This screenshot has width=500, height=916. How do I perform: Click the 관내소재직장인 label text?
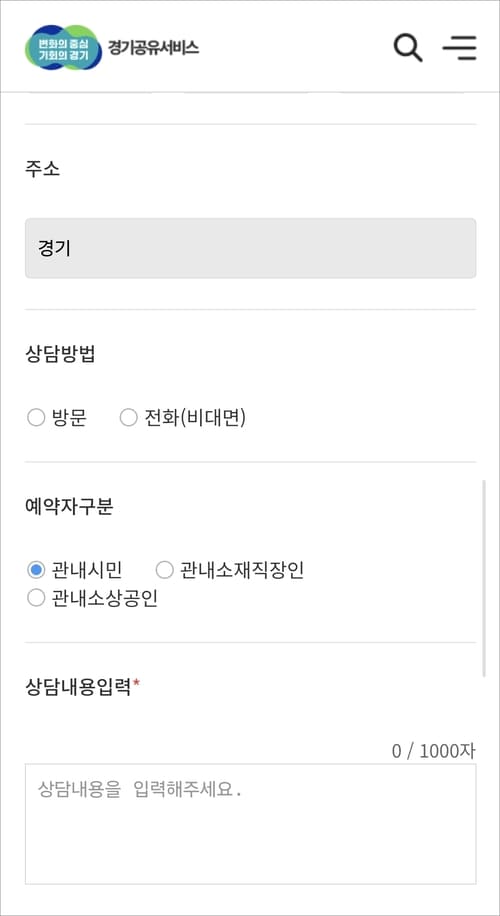242,570
